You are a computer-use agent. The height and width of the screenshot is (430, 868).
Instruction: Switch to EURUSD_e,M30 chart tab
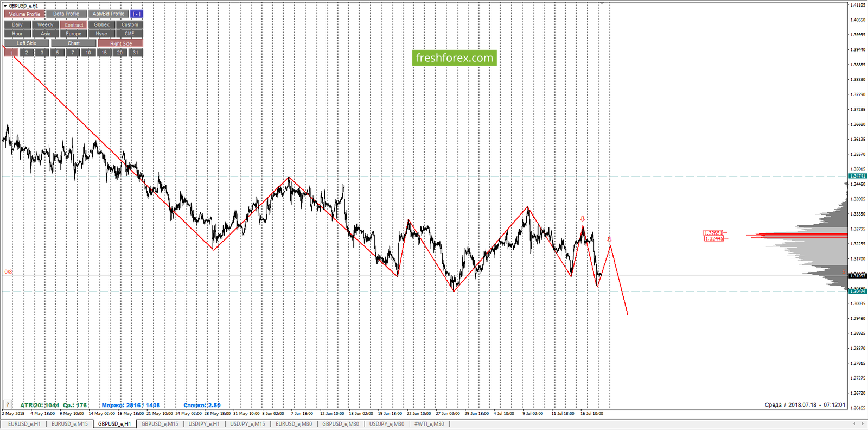(293, 424)
